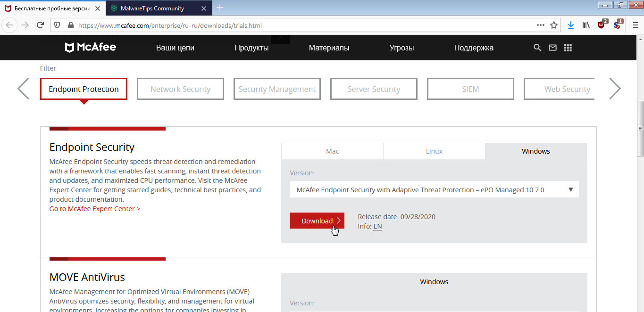
Task: Click the Endpoint Security heading
Action: click(92, 147)
